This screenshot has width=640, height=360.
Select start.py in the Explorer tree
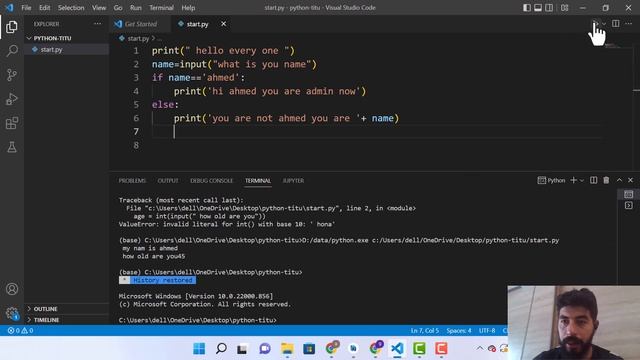(x=67, y=49)
